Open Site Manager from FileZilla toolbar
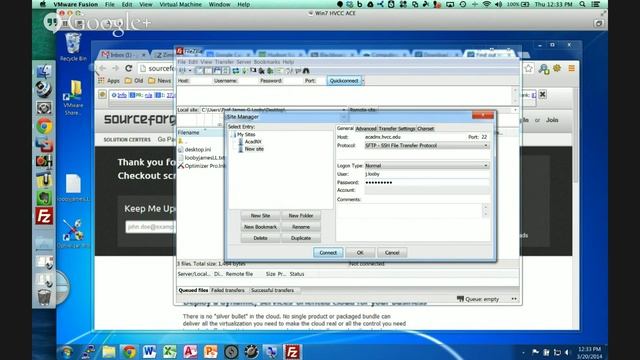The width and height of the screenshot is (640, 360). (182, 71)
